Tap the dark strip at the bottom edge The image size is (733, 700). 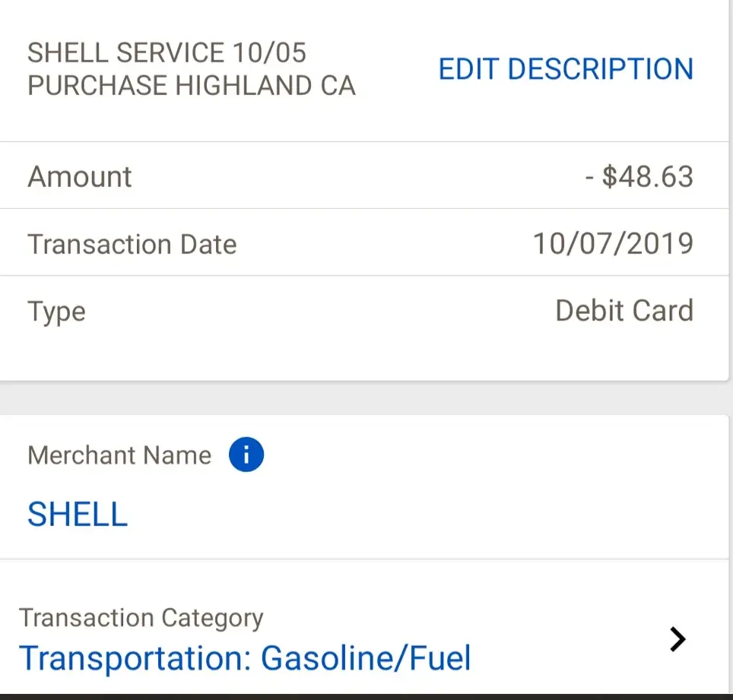coord(365,695)
